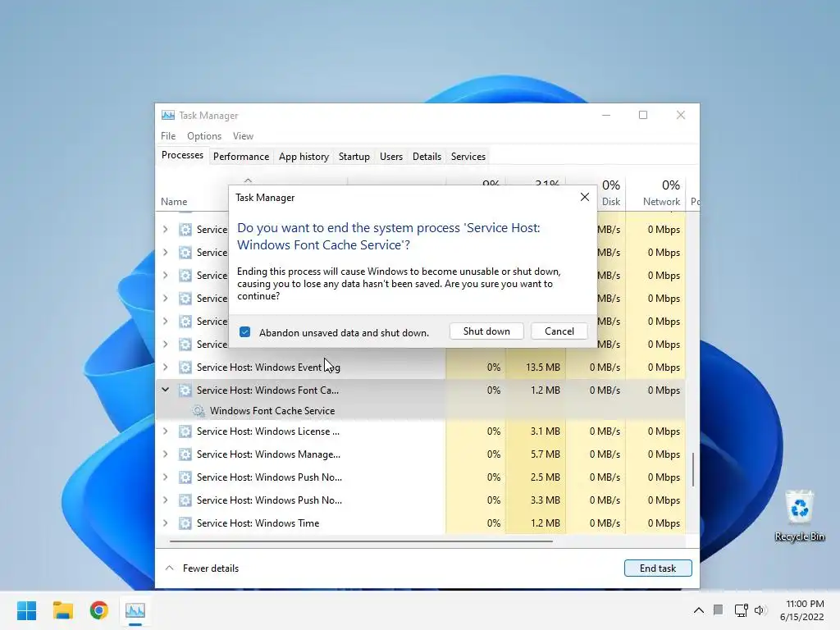This screenshot has width=840, height=630.
Task: Click the Shut down button
Action: point(486,331)
